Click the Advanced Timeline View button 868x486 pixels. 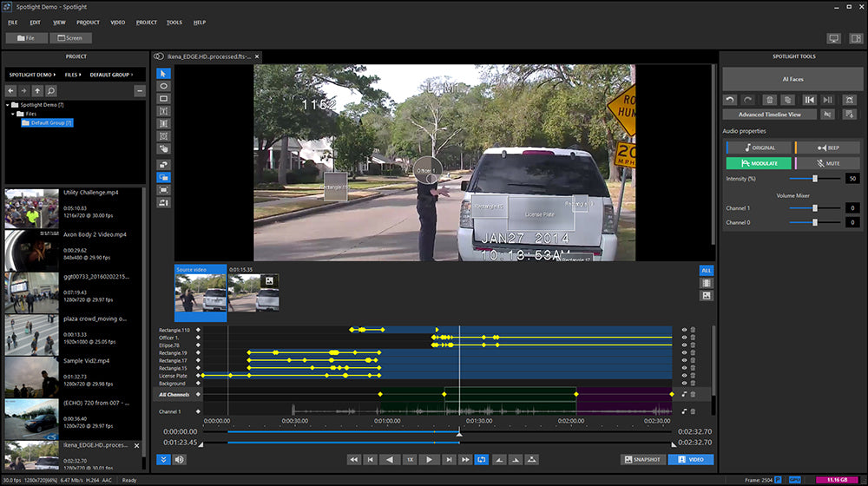770,115
